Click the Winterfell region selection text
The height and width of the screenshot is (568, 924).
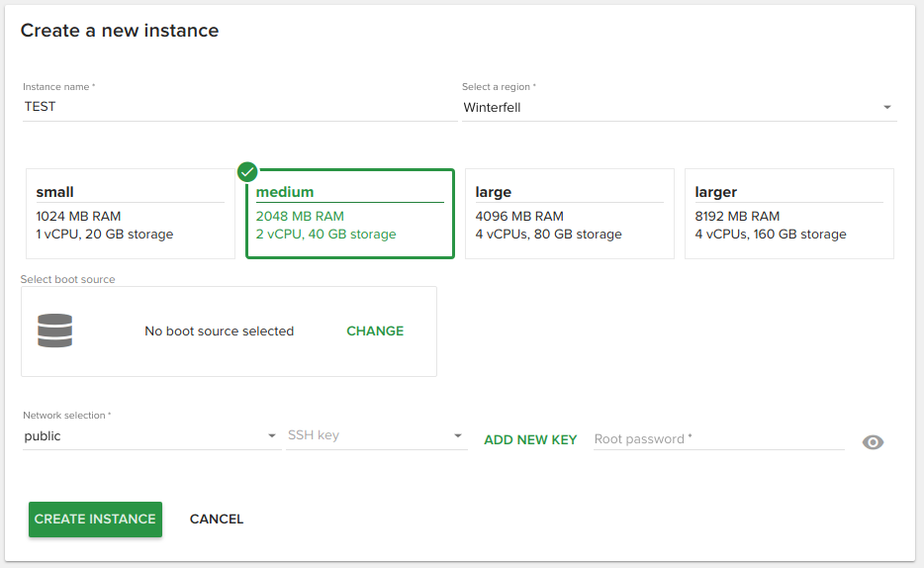pyautogui.click(x=493, y=108)
